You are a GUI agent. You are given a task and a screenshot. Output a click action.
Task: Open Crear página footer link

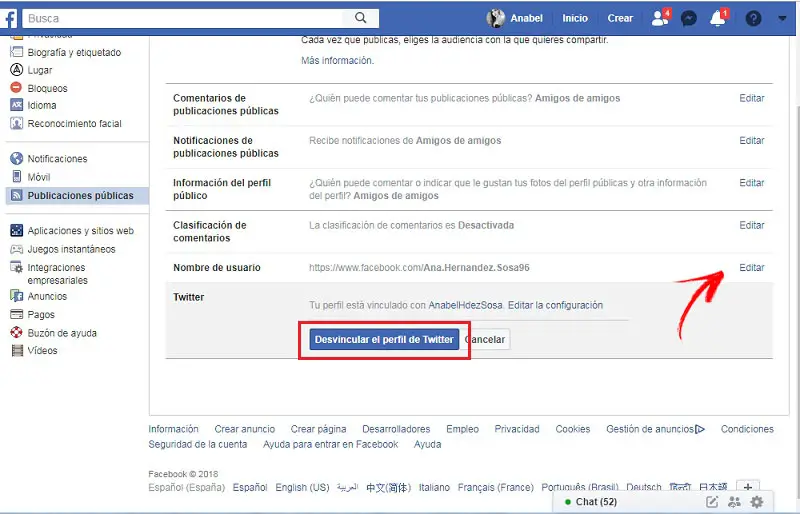pos(318,429)
